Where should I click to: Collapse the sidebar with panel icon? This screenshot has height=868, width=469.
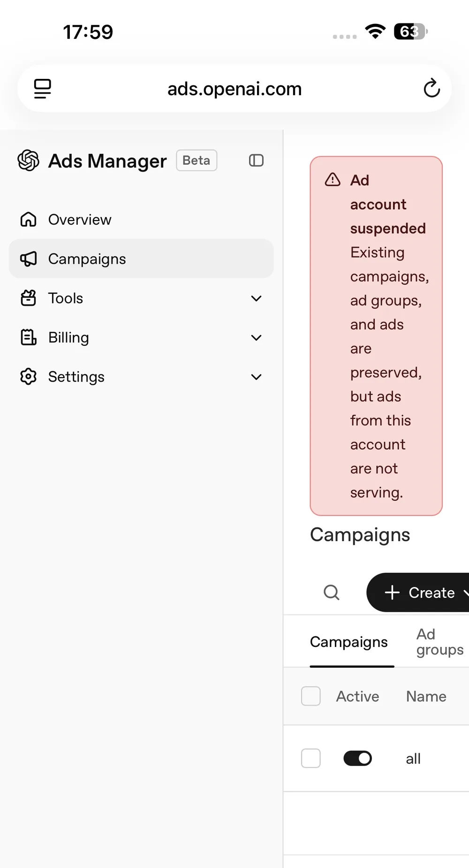tap(256, 160)
